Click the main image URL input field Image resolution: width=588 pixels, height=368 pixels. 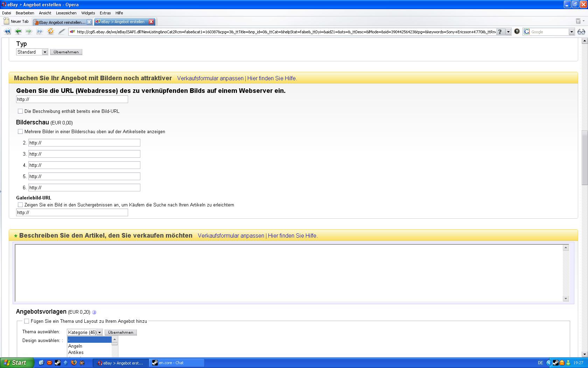click(x=72, y=99)
